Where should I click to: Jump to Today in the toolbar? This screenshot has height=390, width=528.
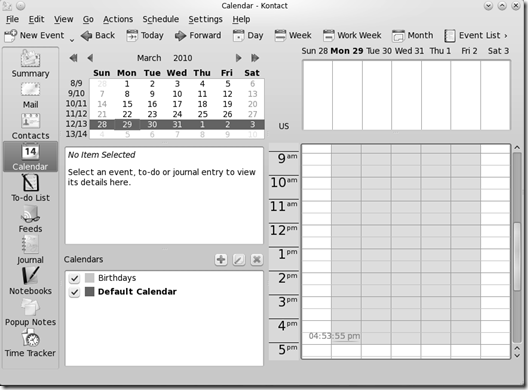[145, 35]
